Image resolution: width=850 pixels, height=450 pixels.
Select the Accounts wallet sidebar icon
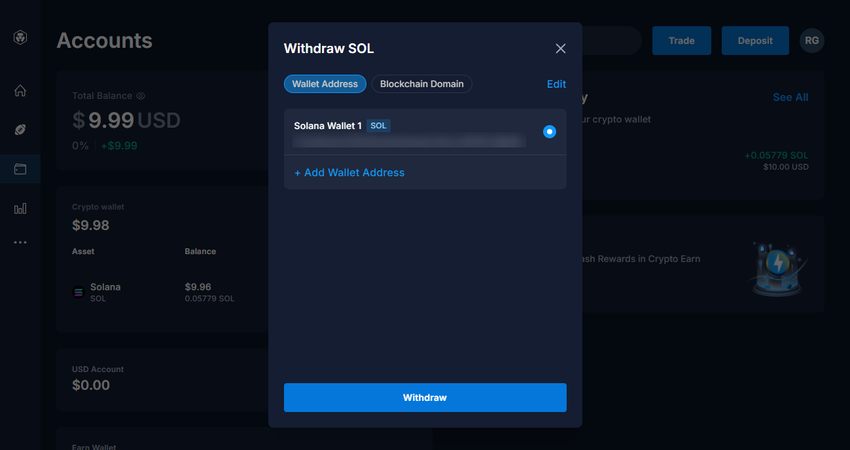point(20,169)
